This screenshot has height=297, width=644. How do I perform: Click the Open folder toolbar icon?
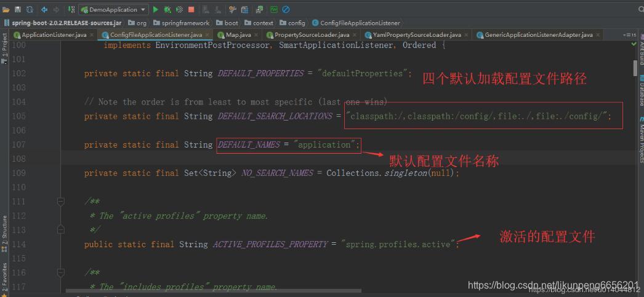[6, 9]
